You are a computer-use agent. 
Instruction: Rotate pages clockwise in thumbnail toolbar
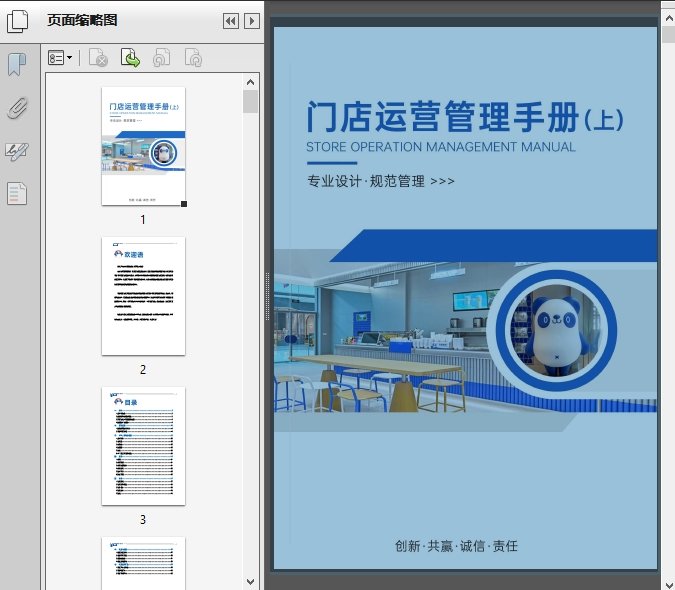point(193,58)
